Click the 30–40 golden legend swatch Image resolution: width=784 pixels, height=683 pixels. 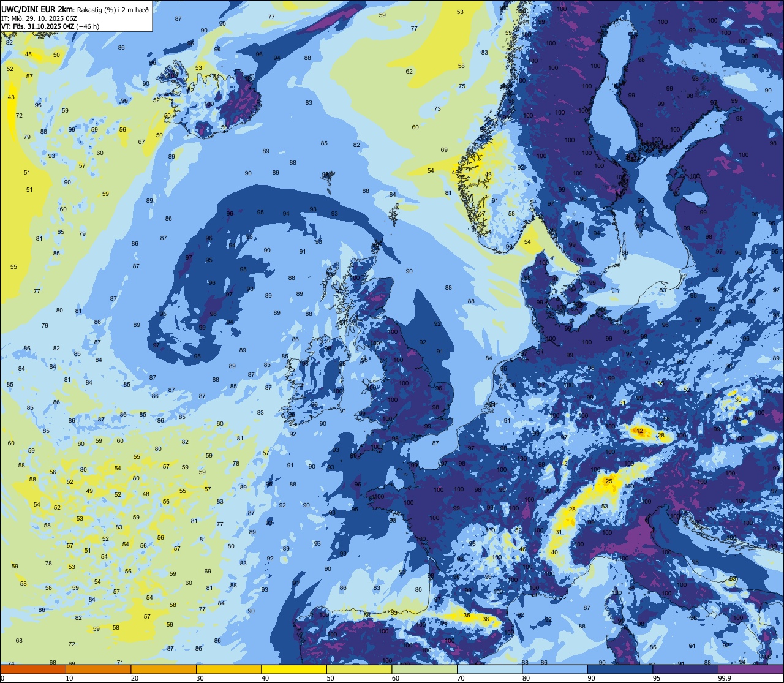click(x=228, y=669)
